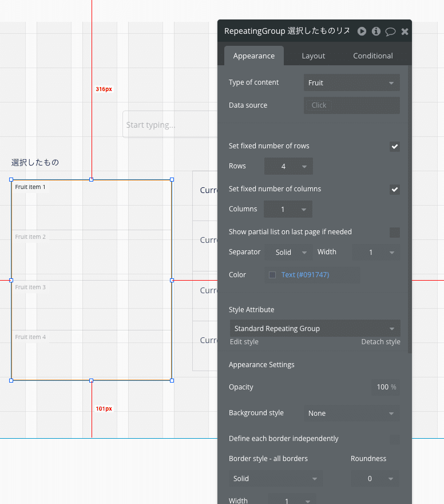Open the Roundness dropdown showing 0
The image size is (444, 504).
[x=375, y=478]
